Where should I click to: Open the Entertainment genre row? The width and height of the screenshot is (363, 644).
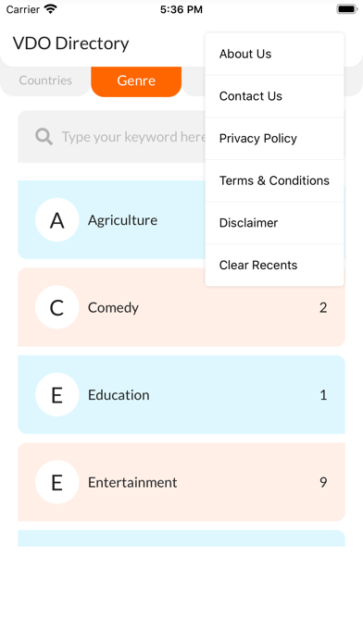click(x=181, y=482)
